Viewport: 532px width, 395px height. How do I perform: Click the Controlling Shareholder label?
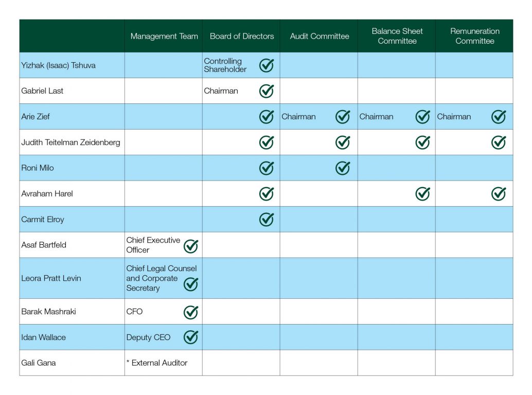(225, 65)
